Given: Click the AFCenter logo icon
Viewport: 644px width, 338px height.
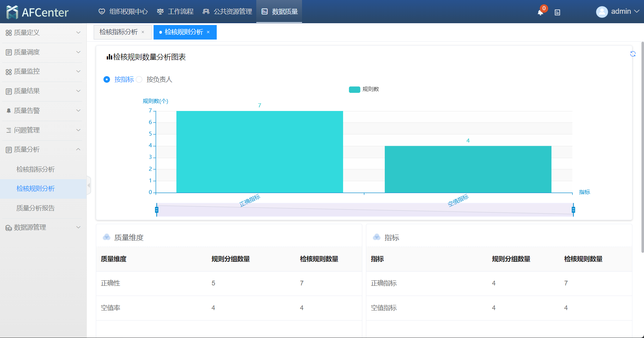Looking at the screenshot, I should pos(12,12).
